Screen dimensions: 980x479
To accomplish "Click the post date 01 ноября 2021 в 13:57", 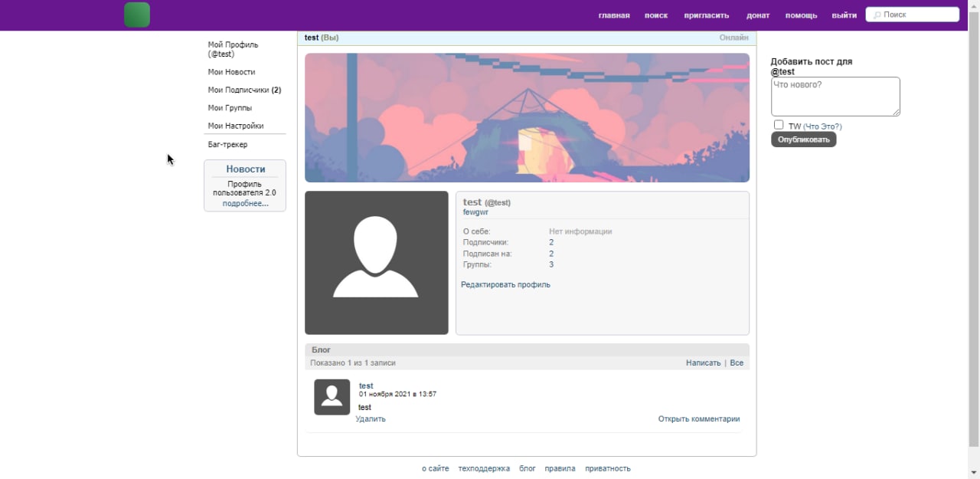I will pyautogui.click(x=397, y=395).
